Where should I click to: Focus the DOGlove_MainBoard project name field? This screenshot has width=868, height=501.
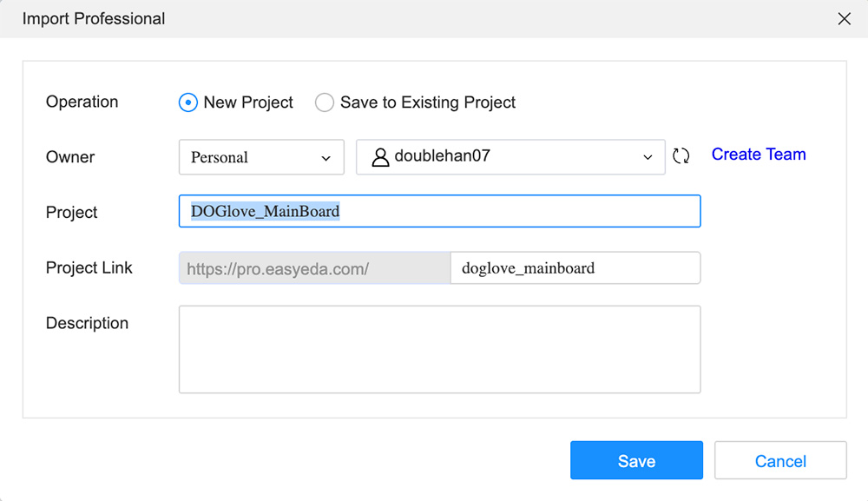pyautogui.click(x=439, y=211)
